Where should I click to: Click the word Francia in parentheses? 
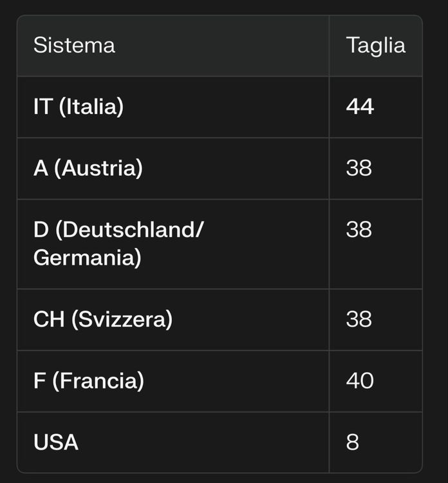pos(98,381)
